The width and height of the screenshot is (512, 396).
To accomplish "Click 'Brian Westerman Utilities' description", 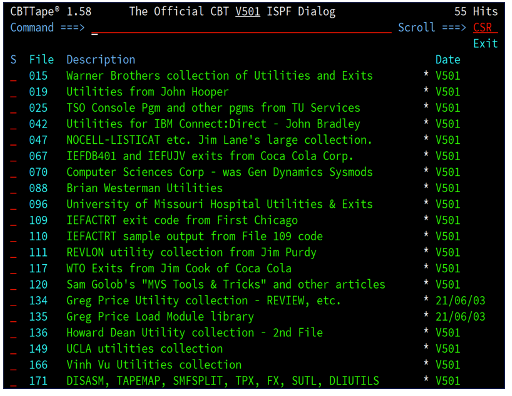I will [144, 188].
